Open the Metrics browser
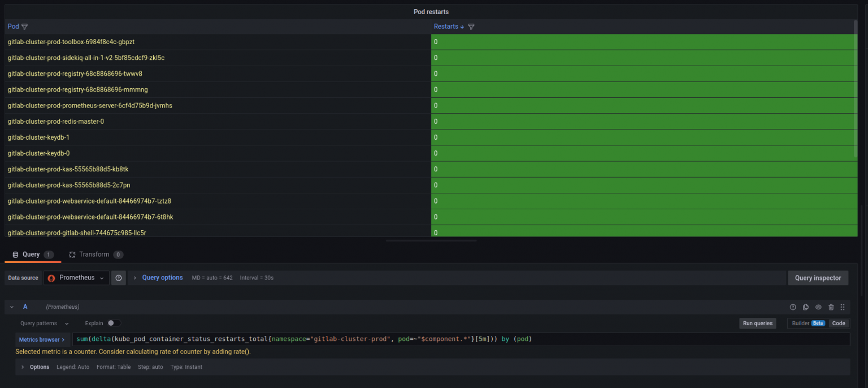The width and height of the screenshot is (868, 388). click(x=40, y=339)
